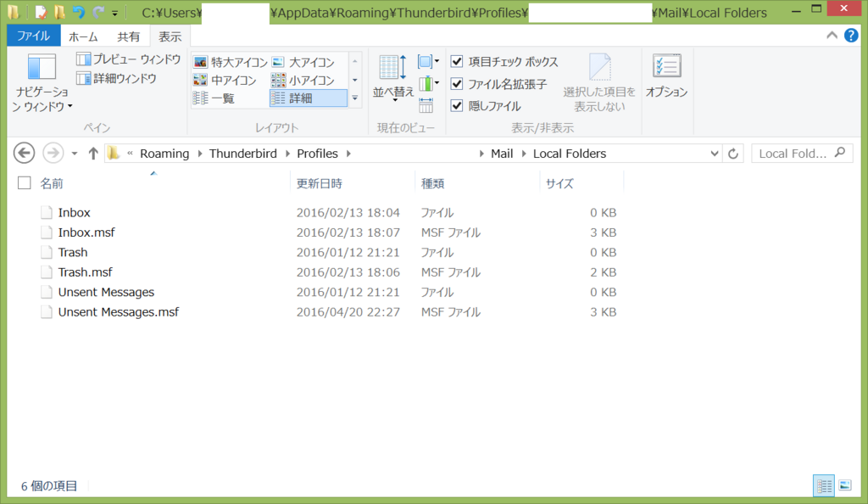
Task: Click Undo in quick access toolbar
Action: point(79,12)
